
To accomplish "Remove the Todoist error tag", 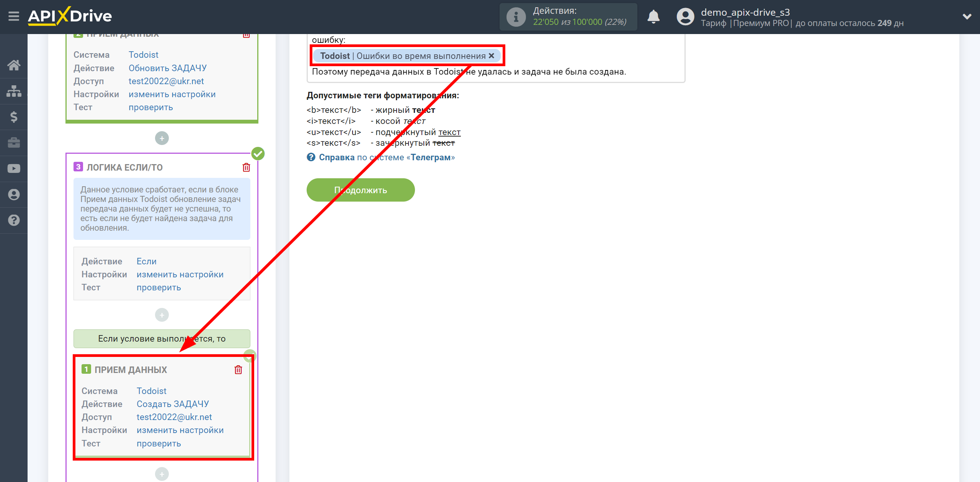I will coord(492,56).
